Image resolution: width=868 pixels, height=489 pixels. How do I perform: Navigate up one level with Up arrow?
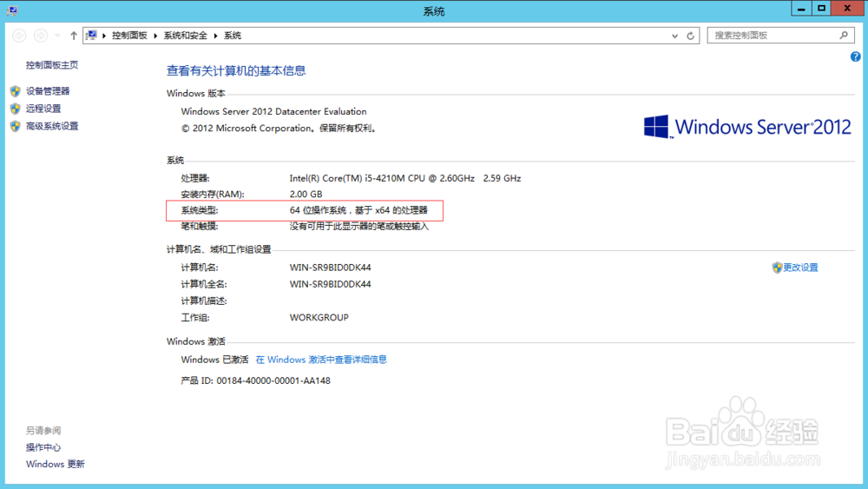pyautogui.click(x=74, y=36)
